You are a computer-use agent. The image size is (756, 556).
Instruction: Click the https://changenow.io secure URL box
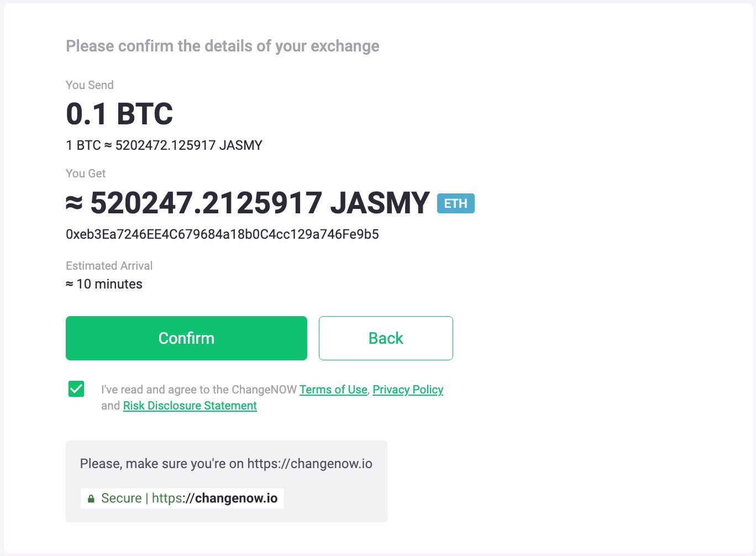click(182, 499)
